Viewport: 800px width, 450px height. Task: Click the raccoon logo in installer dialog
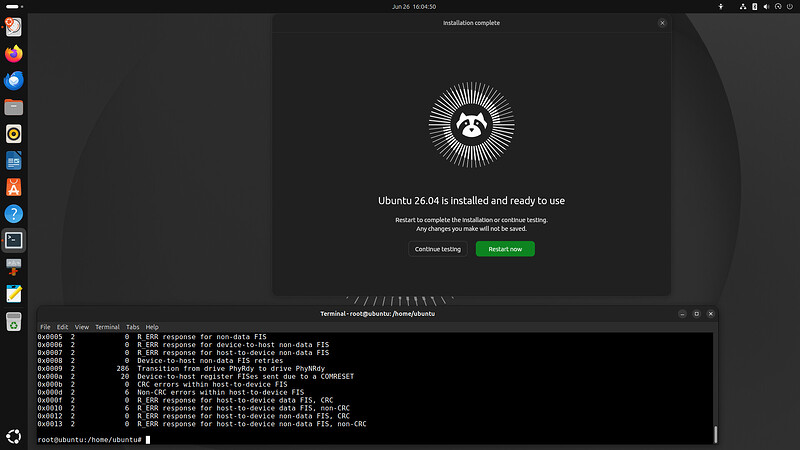(471, 125)
